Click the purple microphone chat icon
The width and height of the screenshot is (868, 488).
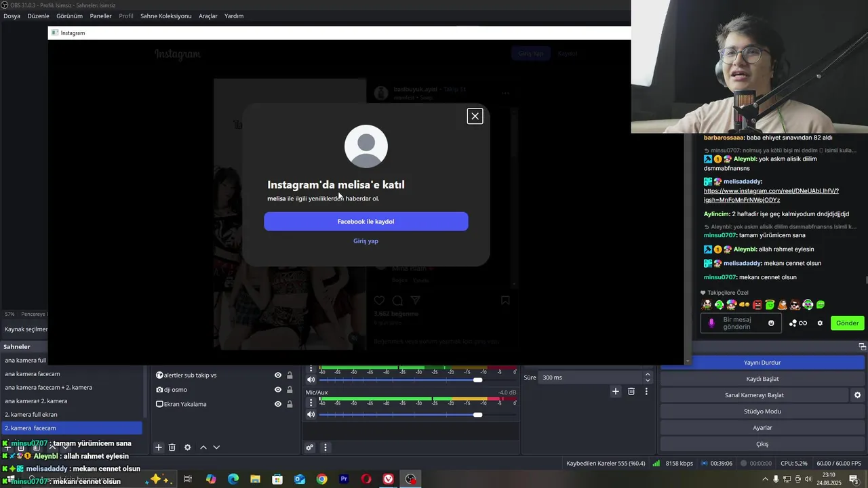tap(711, 323)
